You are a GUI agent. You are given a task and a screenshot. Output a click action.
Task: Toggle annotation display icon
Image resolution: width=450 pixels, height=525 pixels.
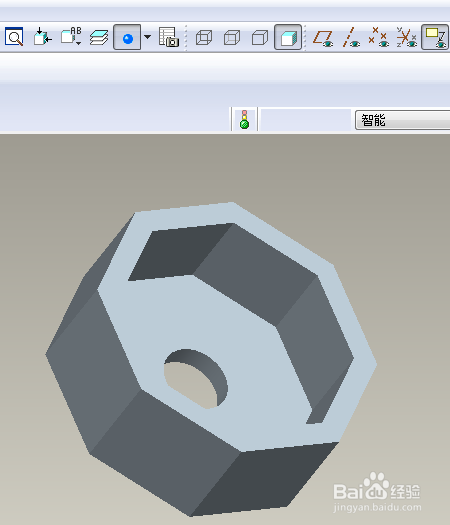(x=435, y=37)
